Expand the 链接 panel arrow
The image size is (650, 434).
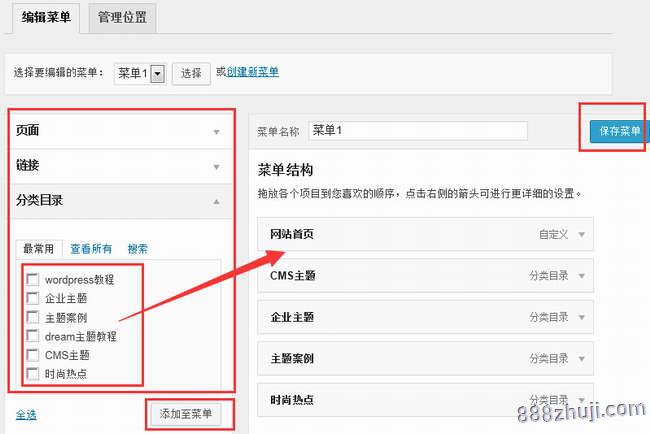(x=216, y=167)
